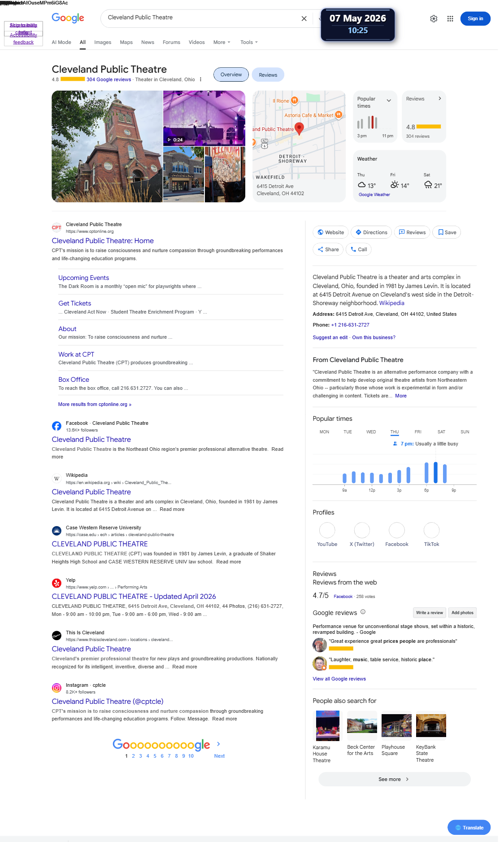Click the Il Rione restaurant map marker

(x=295, y=100)
